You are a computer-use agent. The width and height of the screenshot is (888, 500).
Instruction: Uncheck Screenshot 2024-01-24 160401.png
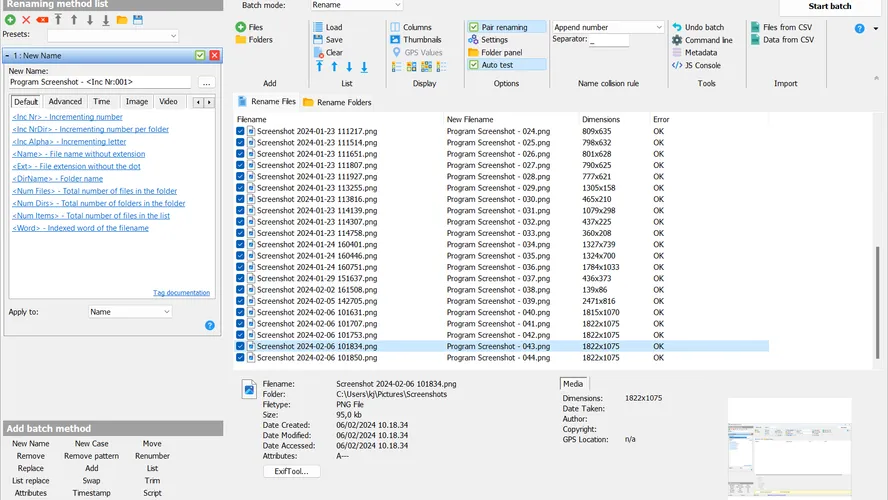[x=240, y=244]
